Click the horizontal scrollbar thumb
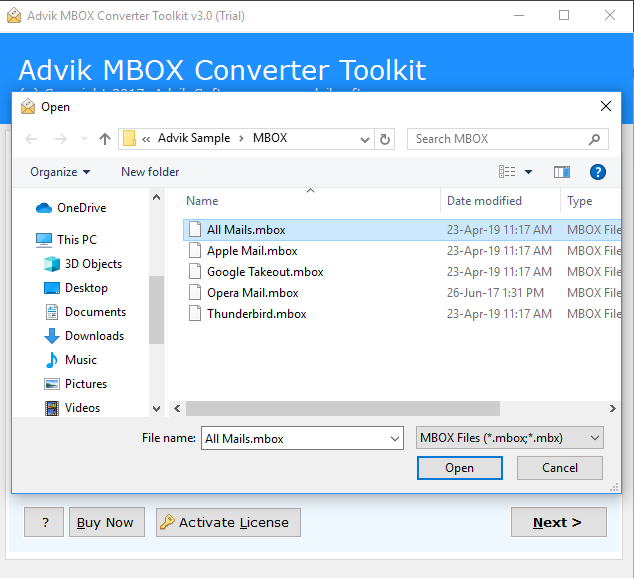 click(x=343, y=409)
